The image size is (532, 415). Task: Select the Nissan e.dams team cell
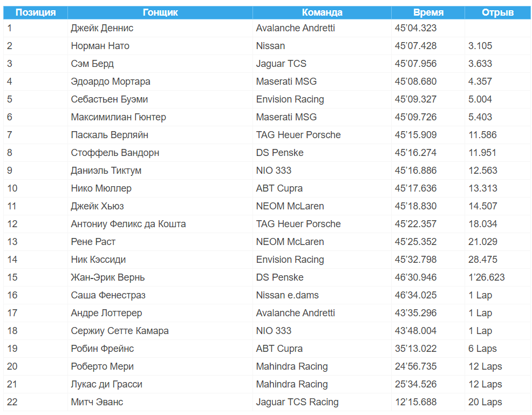pyautogui.click(x=287, y=295)
